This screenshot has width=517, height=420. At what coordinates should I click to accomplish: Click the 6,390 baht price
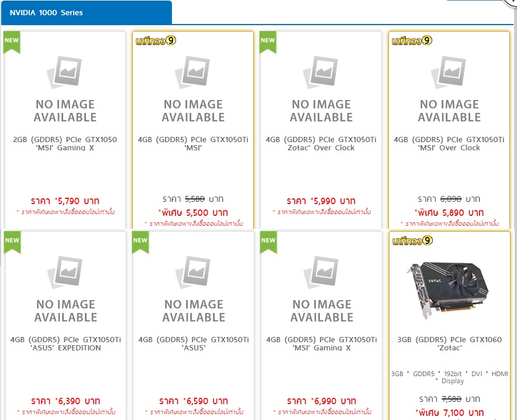(x=66, y=401)
